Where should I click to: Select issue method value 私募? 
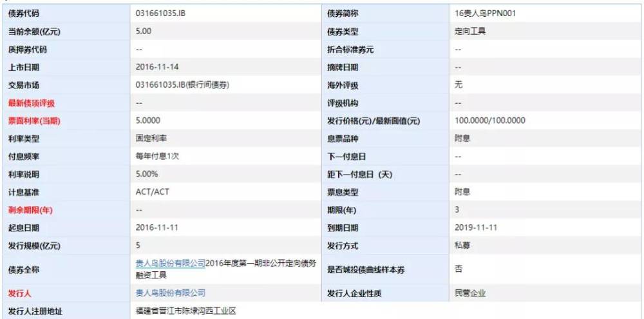pos(462,246)
